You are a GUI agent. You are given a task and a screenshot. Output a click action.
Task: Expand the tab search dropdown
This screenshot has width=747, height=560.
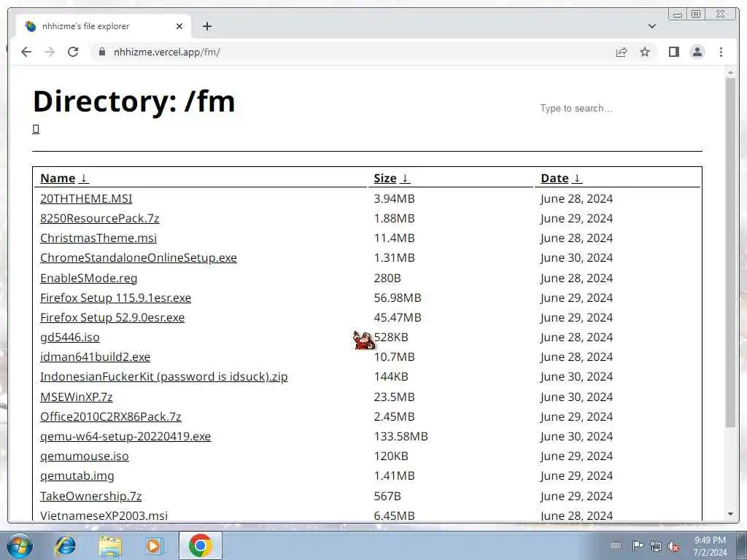(x=652, y=26)
